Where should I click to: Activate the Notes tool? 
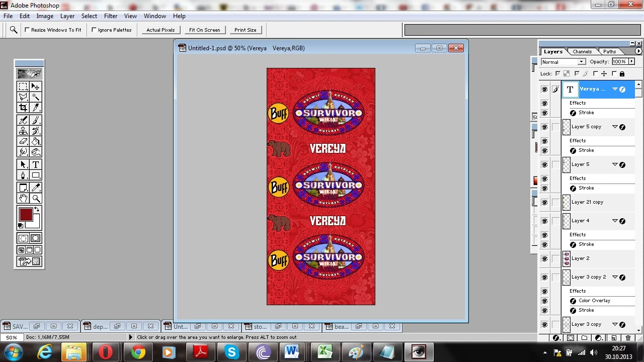tap(23, 188)
